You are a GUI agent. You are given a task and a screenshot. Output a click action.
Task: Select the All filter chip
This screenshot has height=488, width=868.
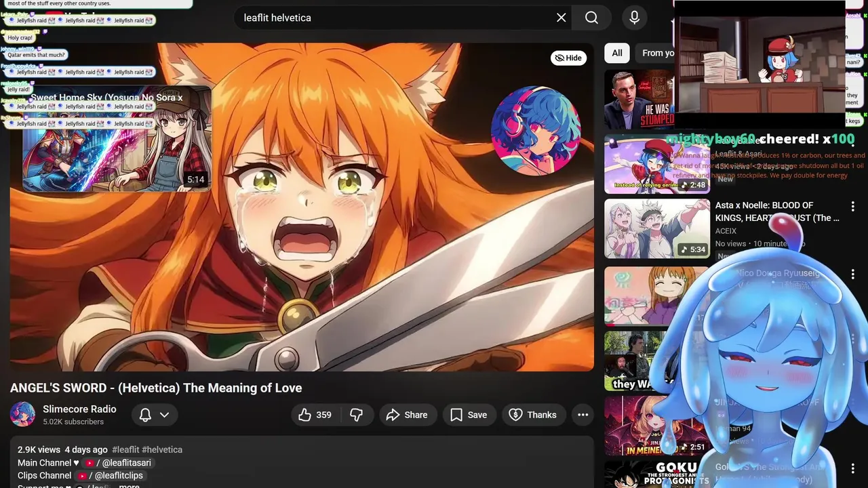(617, 53)
